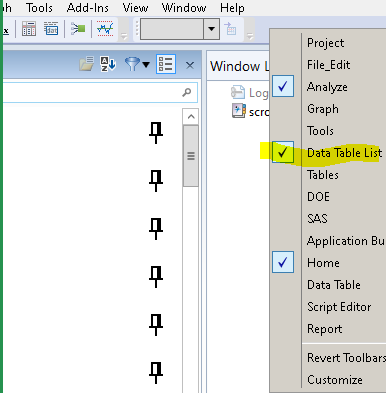Enable the File_Edit toolbar
Viewport: 386px width, 393px height.
[x=328, y=65]
